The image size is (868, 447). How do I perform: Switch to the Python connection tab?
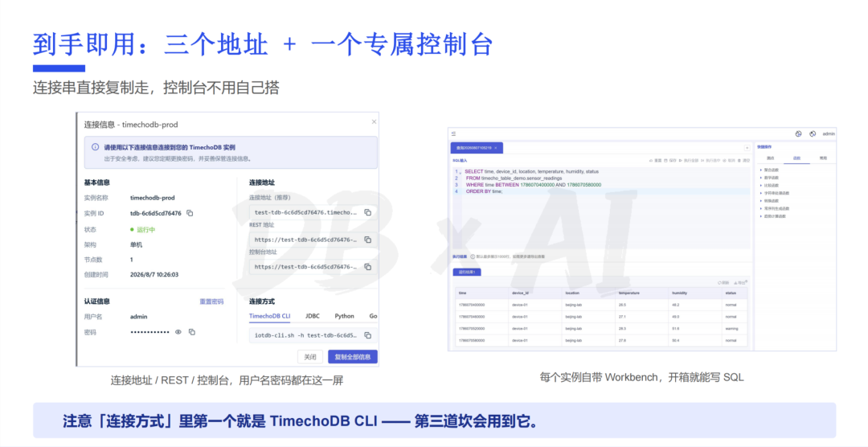point(344,316)
